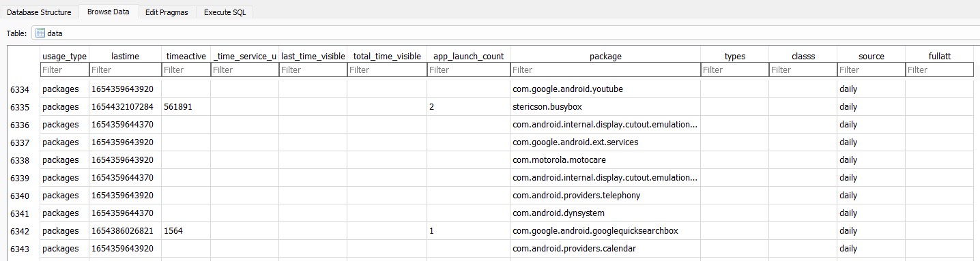Select cell com.android.providers.telephony

click(x=605, y=196)
